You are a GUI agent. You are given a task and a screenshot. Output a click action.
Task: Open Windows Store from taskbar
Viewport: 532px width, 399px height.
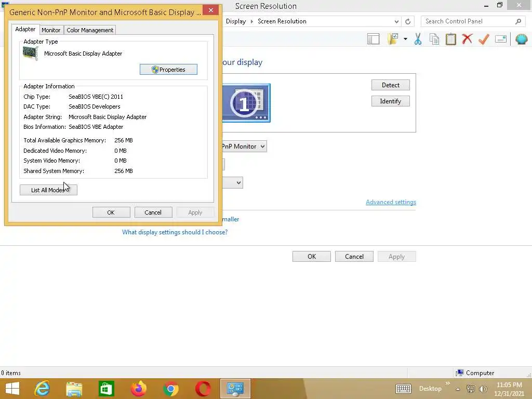pyautogui.click(x=106, y=389)
